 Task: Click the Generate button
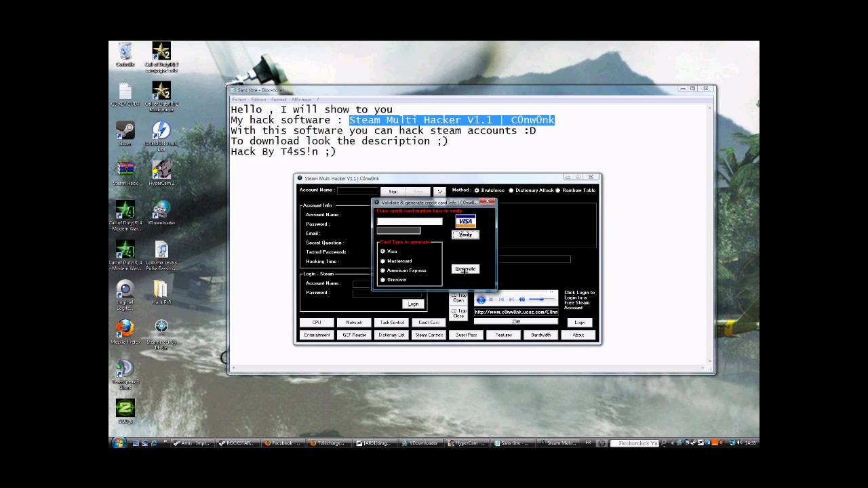tap(465, 269)
